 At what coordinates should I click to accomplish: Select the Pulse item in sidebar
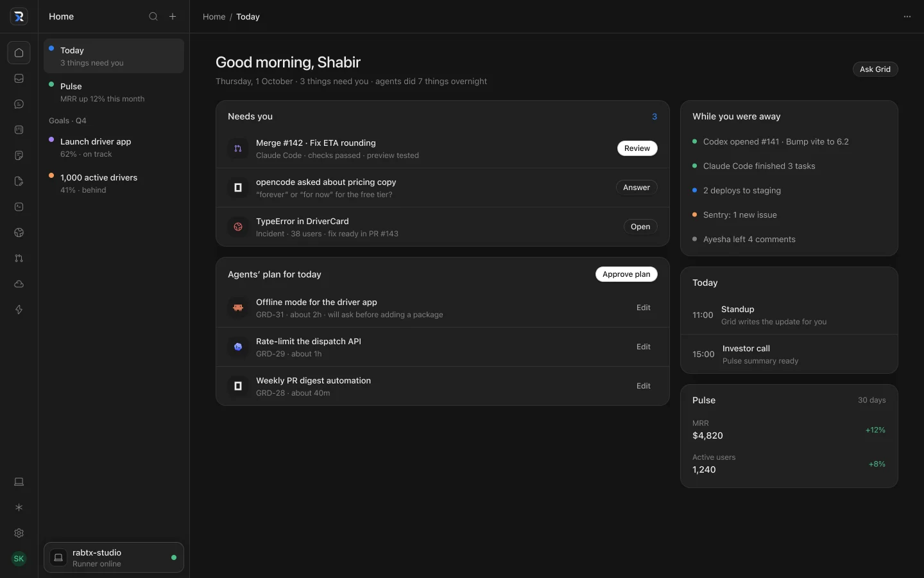click(114, 92)
